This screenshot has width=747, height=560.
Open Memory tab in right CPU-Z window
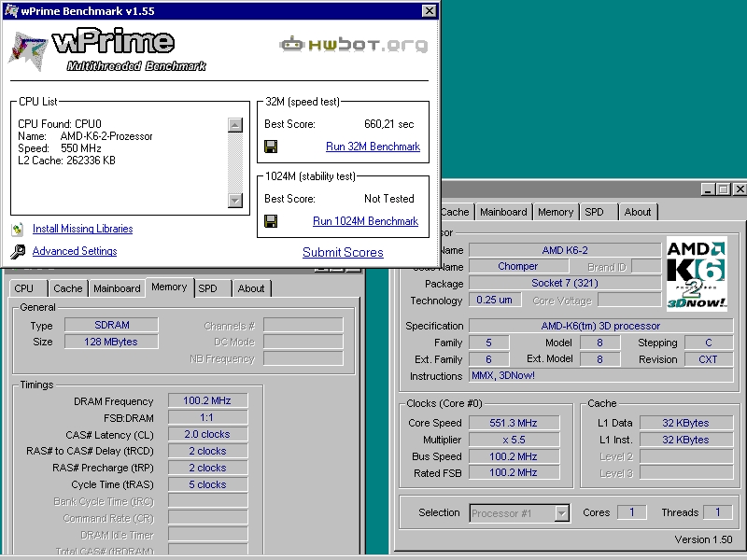click(556, 212)
